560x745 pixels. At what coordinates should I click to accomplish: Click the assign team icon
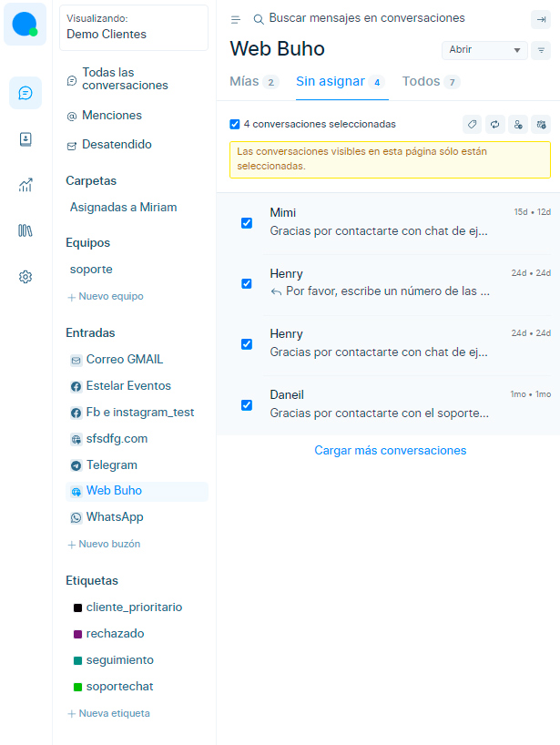pyautogui.click(x=541, y=124)
